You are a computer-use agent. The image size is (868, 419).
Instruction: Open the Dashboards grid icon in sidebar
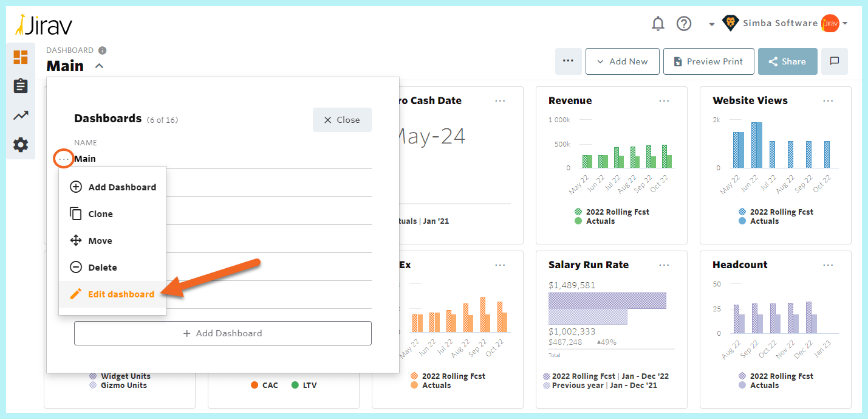point(20,57)
